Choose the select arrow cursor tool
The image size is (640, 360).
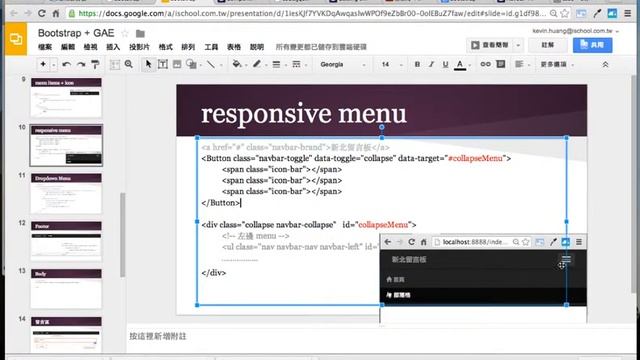pos(149,64)
